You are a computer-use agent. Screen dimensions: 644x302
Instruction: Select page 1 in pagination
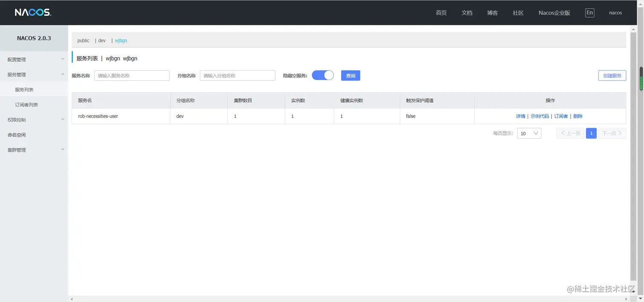591,133
